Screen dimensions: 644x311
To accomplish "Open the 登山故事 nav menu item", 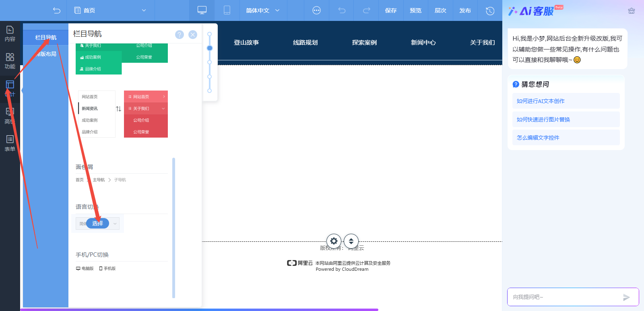I will click(x=246, y=43).
